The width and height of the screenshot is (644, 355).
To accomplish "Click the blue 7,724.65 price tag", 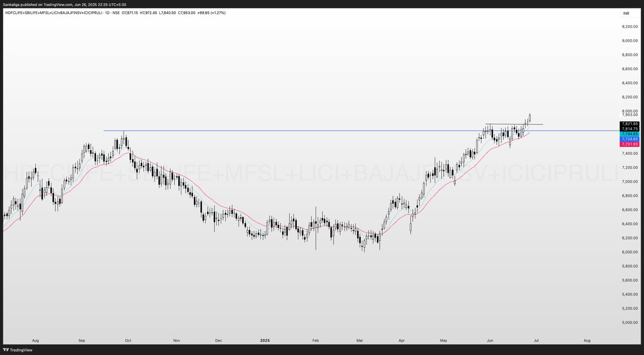I will [x=630, y=139].
